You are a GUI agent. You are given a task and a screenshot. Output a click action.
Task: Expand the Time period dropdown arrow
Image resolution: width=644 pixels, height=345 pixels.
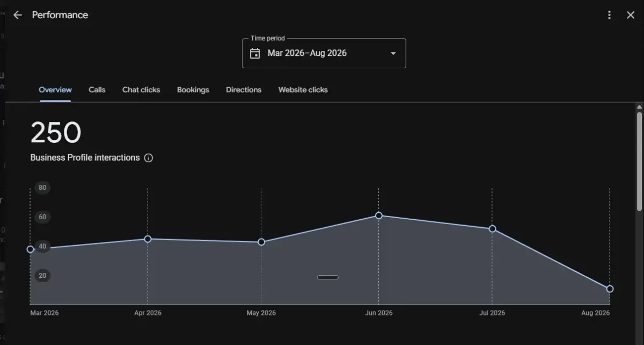point(393,53)
